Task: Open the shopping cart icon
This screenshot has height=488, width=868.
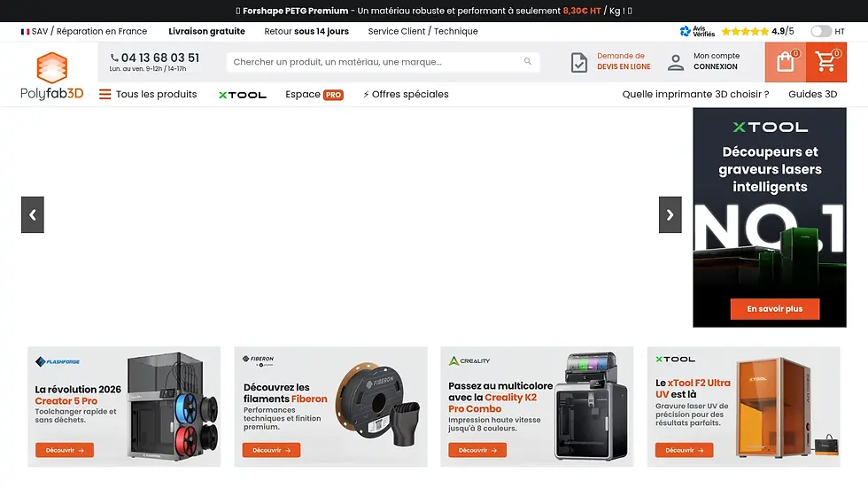Action: (825, 62)
